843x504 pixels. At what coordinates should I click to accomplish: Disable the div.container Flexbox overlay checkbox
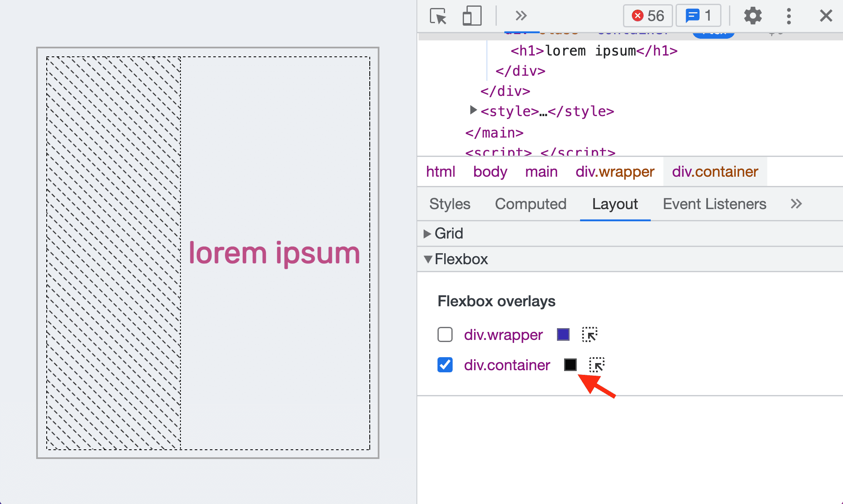445,364
